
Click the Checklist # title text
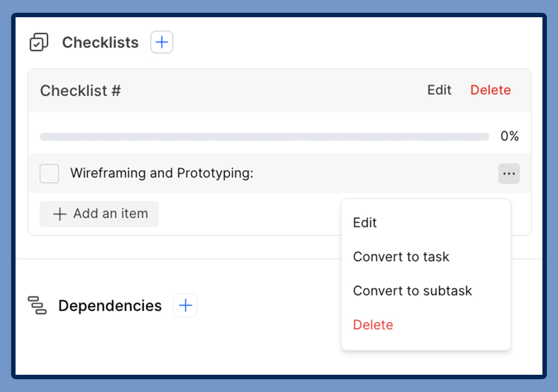tap(80, 90)
